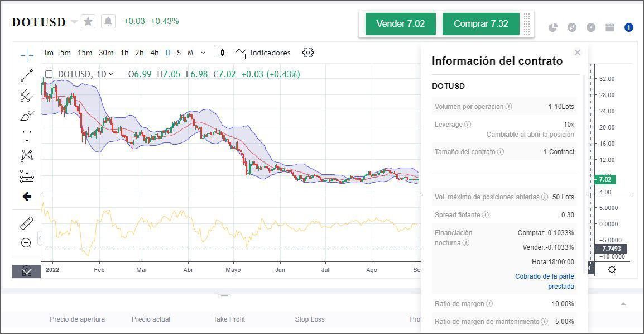Image resolution: width=644 pixels, height=334 pixels.
Task: Click the zoom in magnifier tool
Action: pyautogui.click(x=26, y=243)
